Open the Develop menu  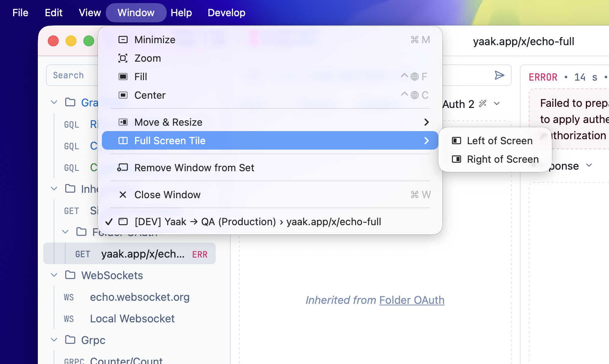(227, 13)
